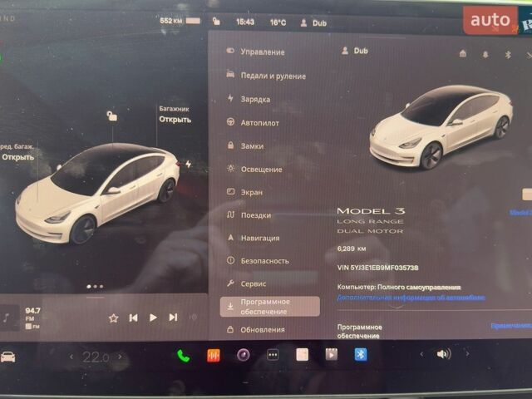Select the Безопасность safety menu

coord(258,260)
